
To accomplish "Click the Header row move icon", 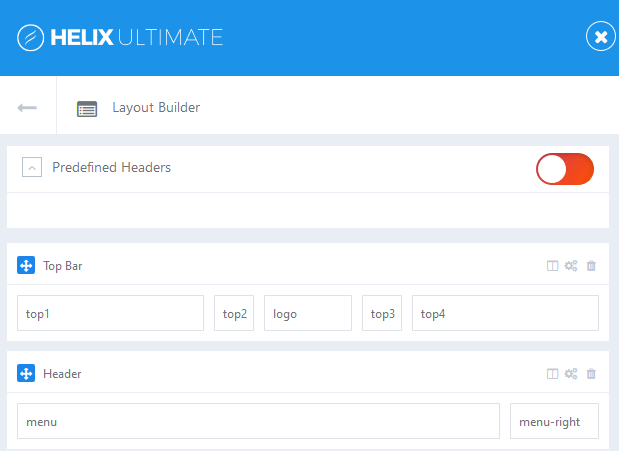I will (26, 374).
